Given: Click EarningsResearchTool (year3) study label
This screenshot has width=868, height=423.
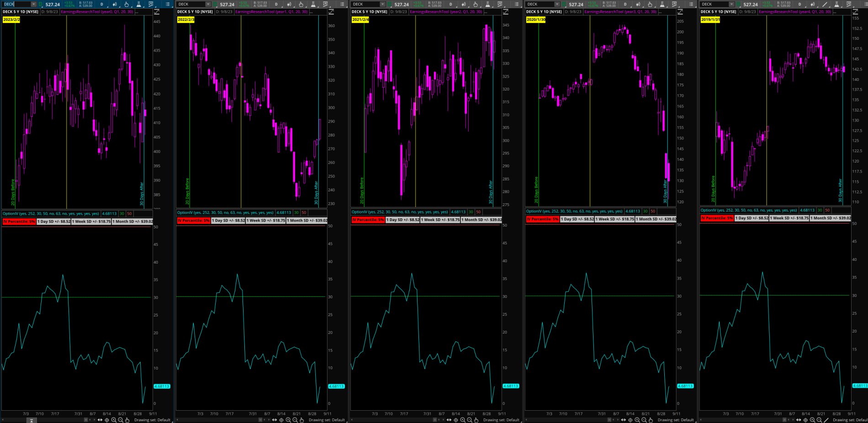Looking at the screenshot, I should tap(620, 12).
